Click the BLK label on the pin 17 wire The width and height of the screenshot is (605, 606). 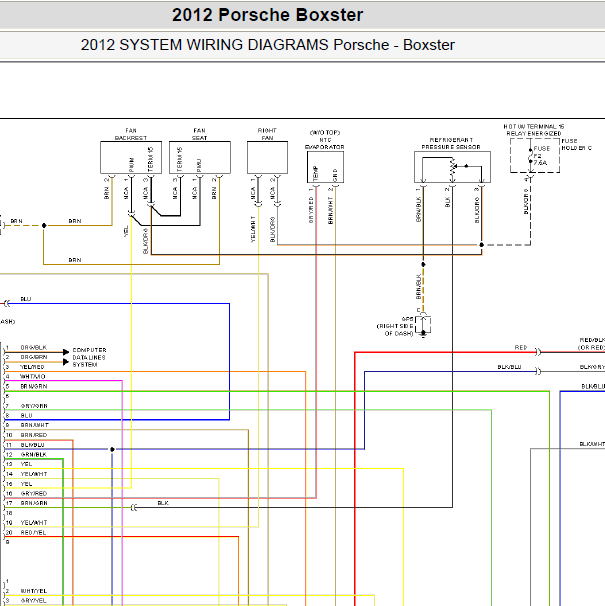coord(163,503)
